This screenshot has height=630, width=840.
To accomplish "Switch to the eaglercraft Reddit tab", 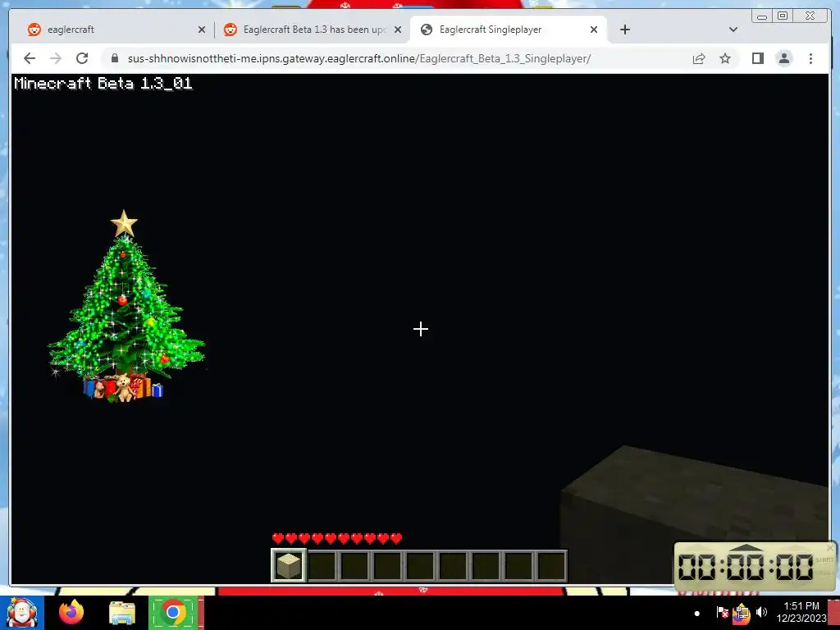I will tap(116, 30).
